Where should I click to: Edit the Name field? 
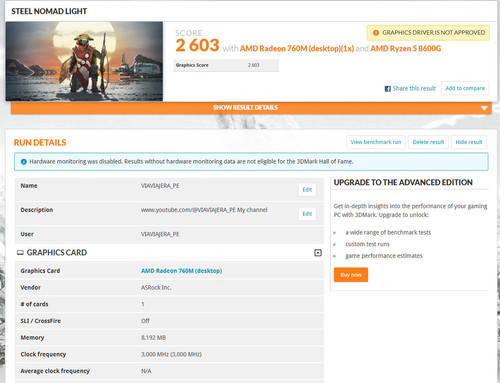click(x=307, y=190)
